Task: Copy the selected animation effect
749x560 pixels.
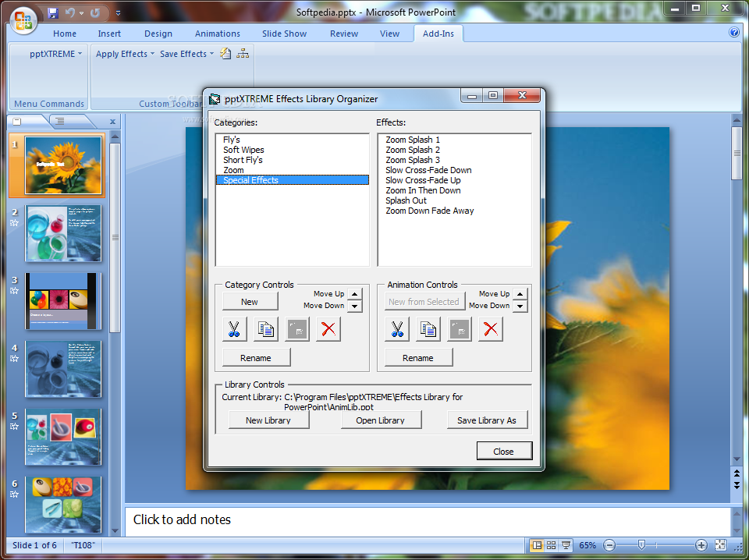Action: point(428,329)
